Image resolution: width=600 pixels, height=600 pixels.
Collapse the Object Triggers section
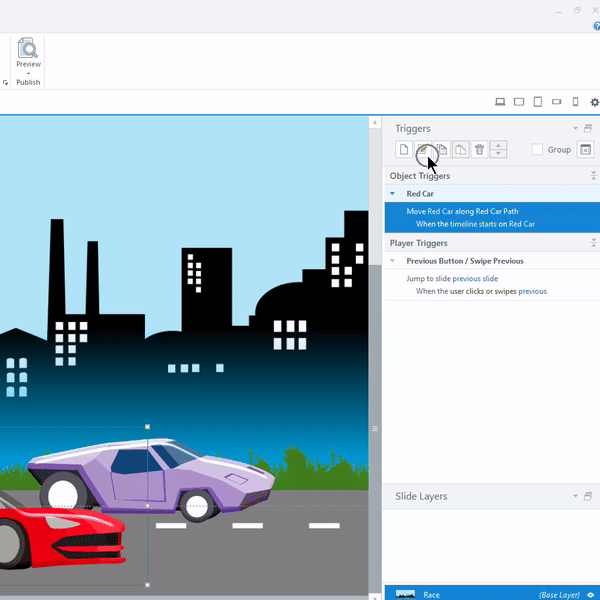click(593, 176)
